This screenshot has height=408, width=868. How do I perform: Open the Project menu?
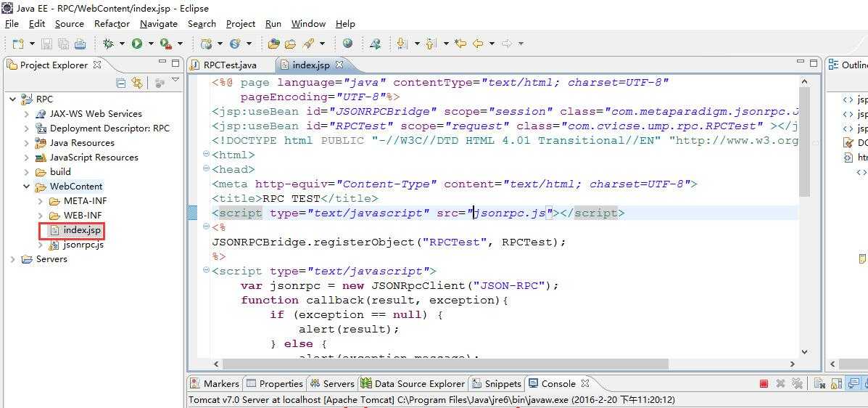[x=241, y=24]
